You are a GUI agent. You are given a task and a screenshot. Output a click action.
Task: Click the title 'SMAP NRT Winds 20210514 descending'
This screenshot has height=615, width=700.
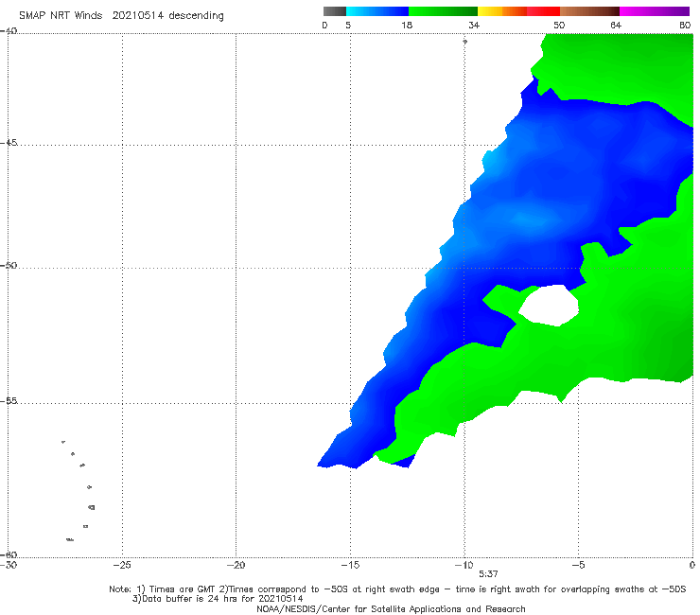121,16
